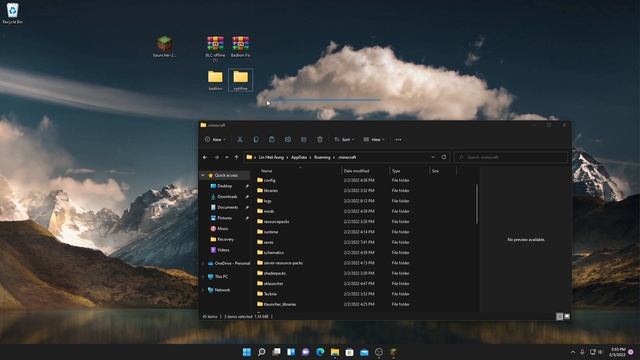640x360 pixels.
Task: Click the Cut scissors icon in Explorer toolbar
Action: 240,140
